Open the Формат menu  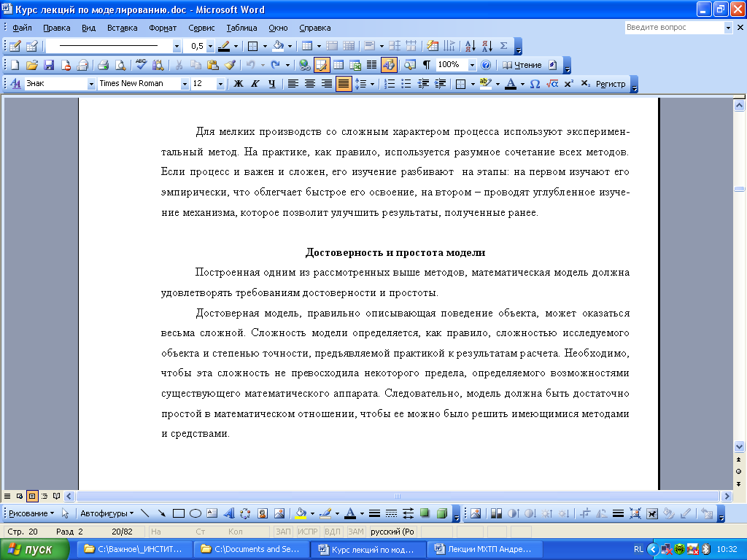pyautogui.click(x=163, y=28)
